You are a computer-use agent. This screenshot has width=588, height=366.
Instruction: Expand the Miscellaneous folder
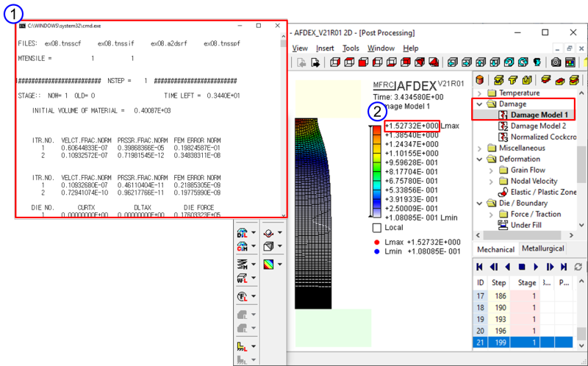click(x=481, y=148)
